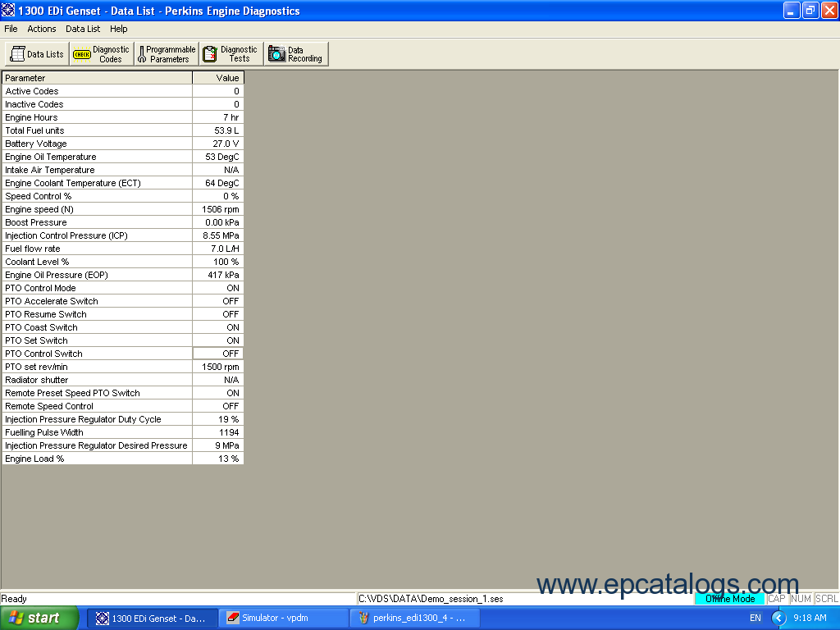
Task: Click the Offline Mode status indicator
Action: tap(729, 599)
